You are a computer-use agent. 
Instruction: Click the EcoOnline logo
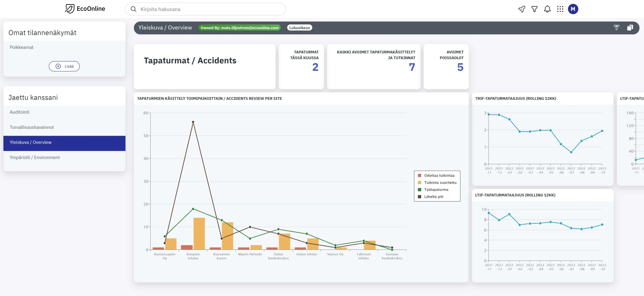coord(85,9)
